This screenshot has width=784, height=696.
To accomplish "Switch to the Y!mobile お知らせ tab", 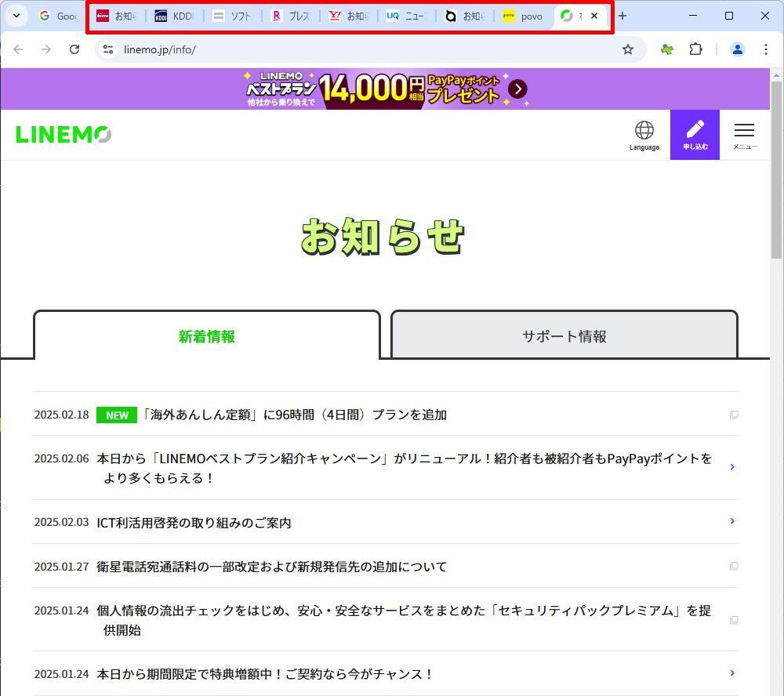I will click(349, 16).
